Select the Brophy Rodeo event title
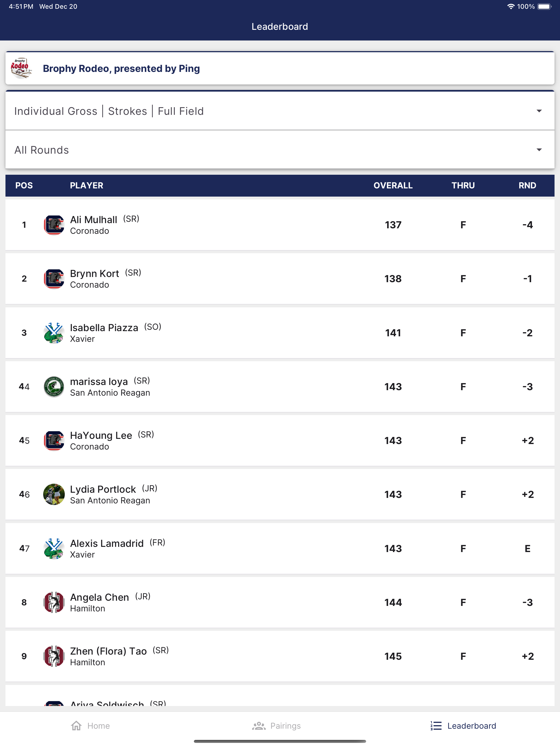Screen dimensions: 560x747 [x=121, y=69]
